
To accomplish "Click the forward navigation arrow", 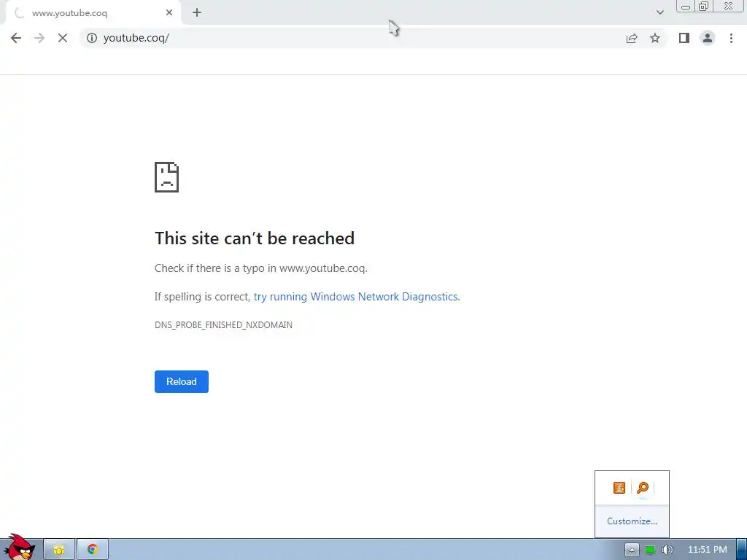I will tap(39, 38).
